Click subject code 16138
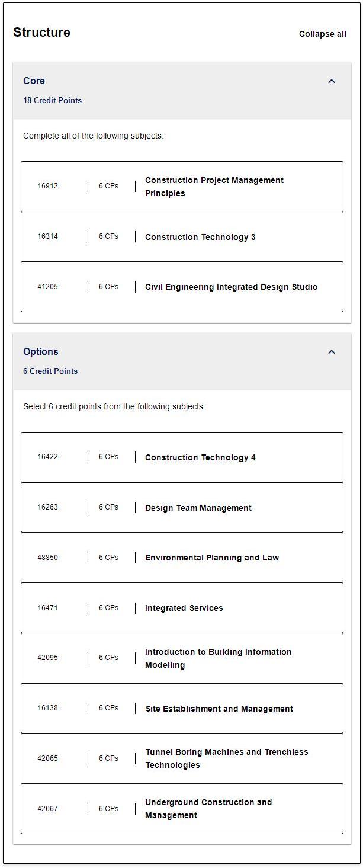This screenshot has width=363, height=868. coord(47,708)
